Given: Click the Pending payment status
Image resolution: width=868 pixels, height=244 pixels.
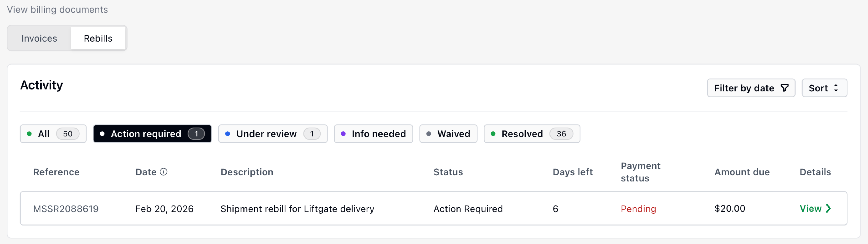Looking at the screenshot, I should coord(638,209).
